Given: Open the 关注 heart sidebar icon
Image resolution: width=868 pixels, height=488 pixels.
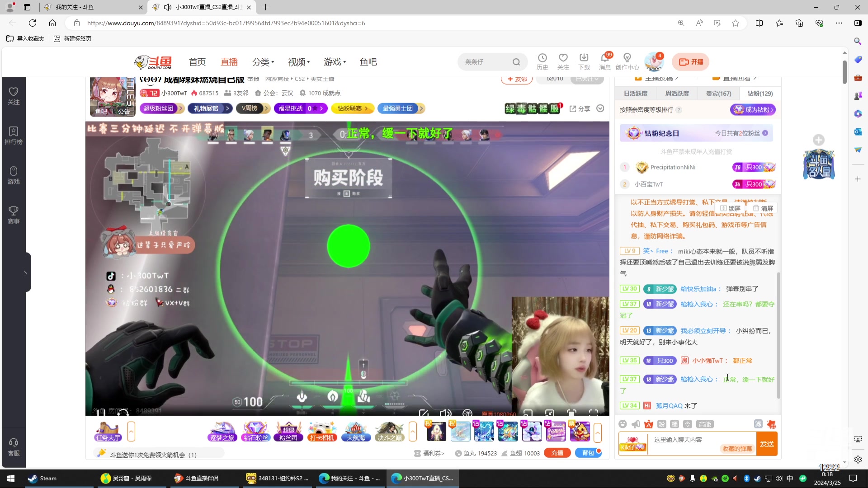Looking at the screenshot, I should coord(14,96).
